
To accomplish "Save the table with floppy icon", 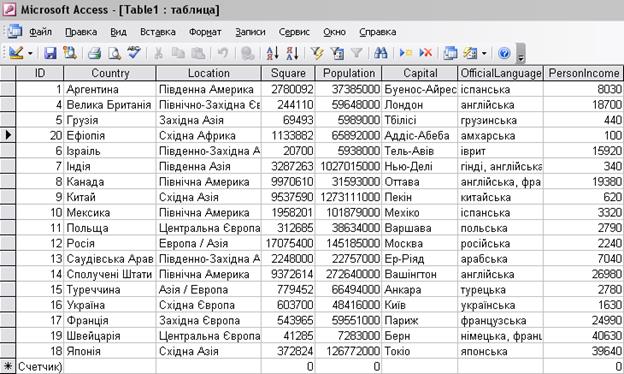I will [50, 53].
